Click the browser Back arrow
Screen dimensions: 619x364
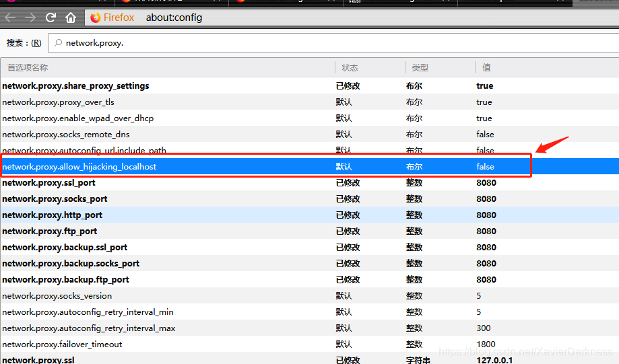point(11,17)
